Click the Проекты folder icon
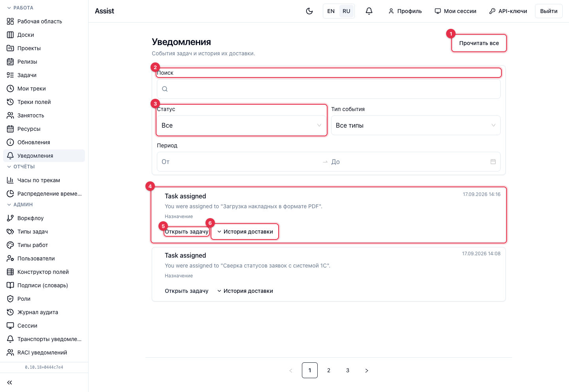Screen dimensions: 569x392 coord(10,48)
